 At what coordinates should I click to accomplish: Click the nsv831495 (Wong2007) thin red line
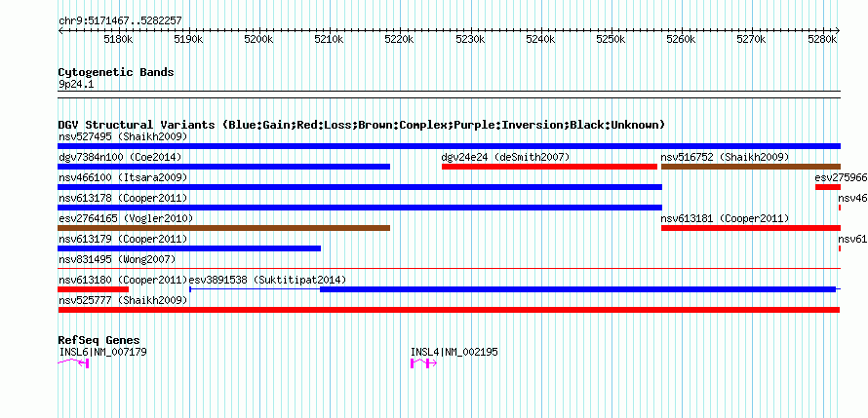click(449, 269)
